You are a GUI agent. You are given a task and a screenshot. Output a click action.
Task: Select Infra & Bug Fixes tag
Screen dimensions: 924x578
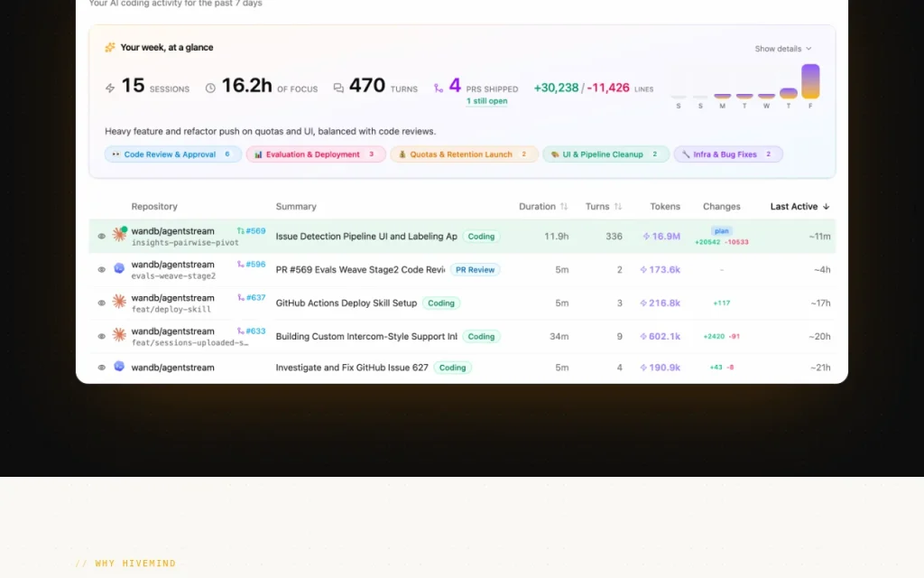point(728,154)
